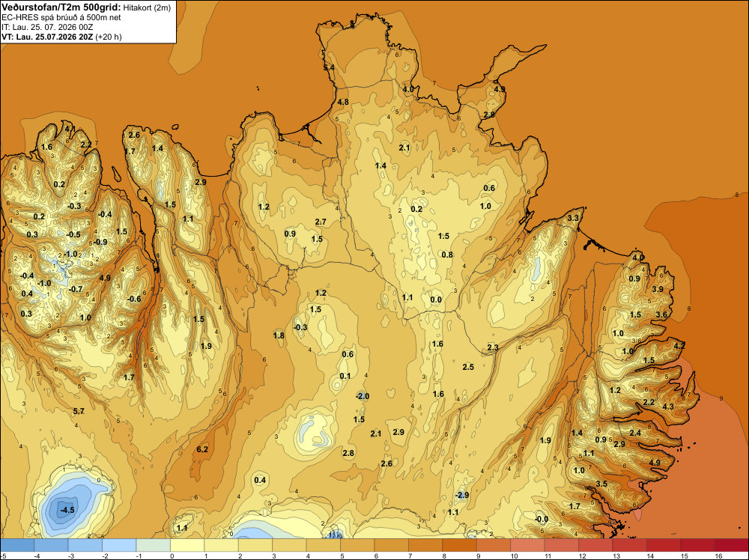Pick the deep red legend swatch between 15 and 16

click(697, 545)
